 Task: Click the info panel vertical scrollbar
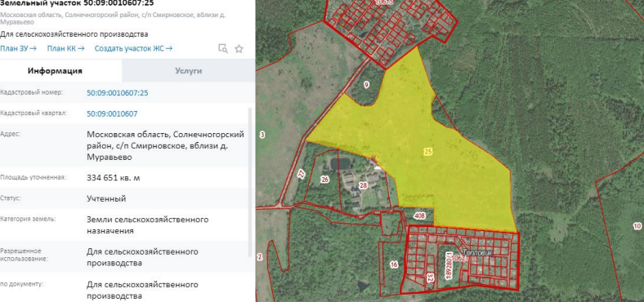[x=250, y=183]
